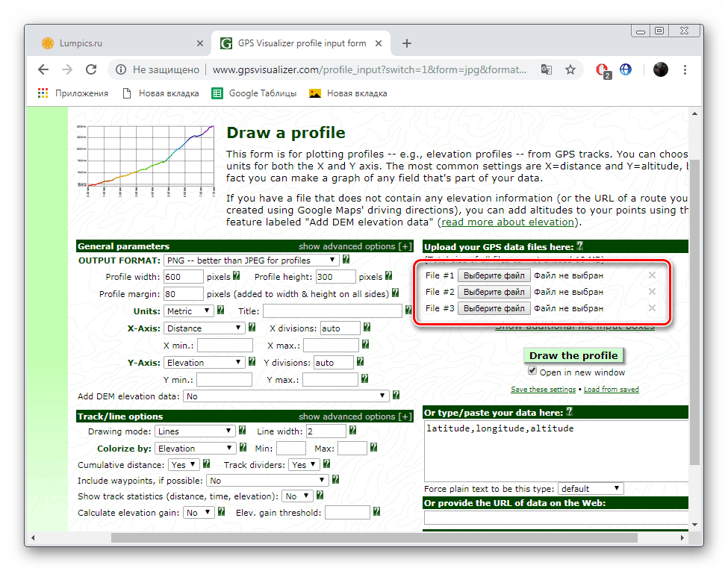The image size is (728, 571).
Task: Open the Add DEM elevation data dropdown
Action: click(x=287, y=396)
